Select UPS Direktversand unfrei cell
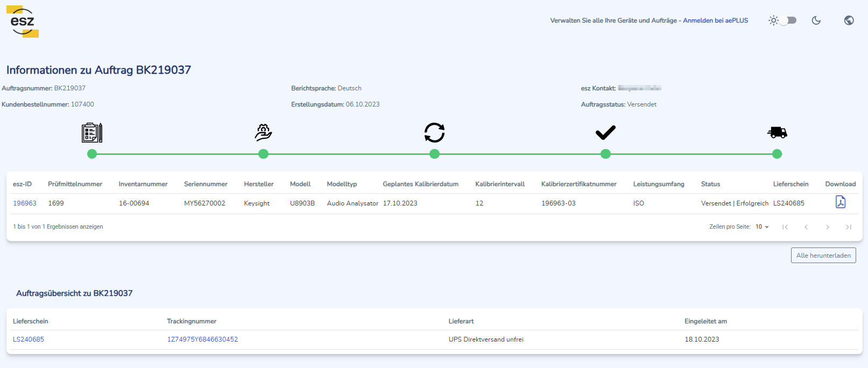868x368 pixels. pyautogui.click(x=486, y=339)
